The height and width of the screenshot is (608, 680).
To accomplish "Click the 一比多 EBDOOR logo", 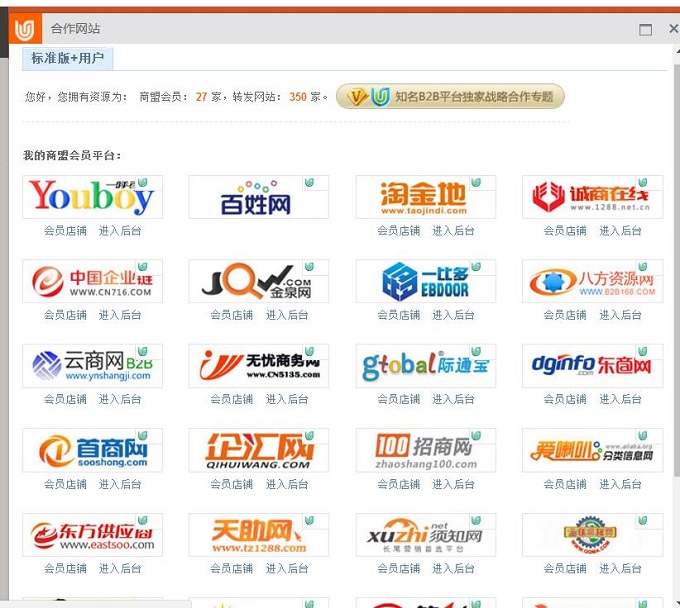I will (x=425, y=282).
